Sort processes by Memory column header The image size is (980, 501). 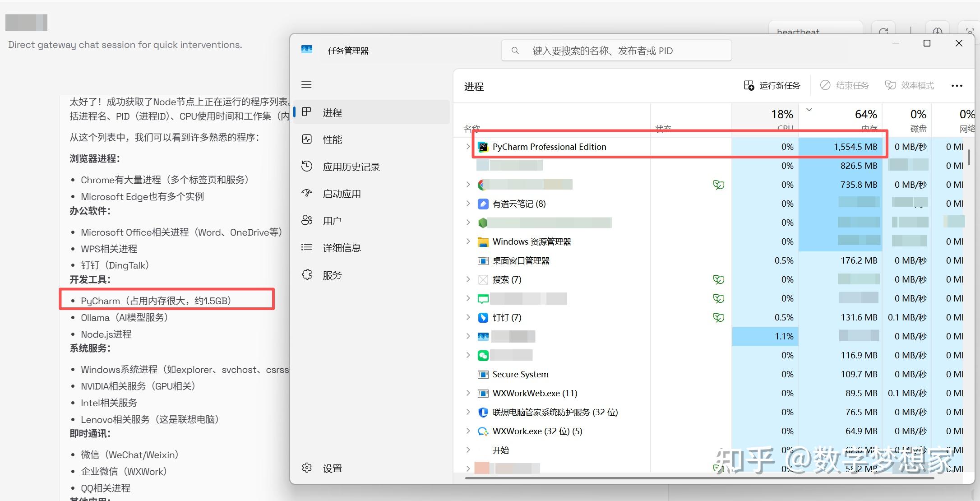[x=857, y=119]
